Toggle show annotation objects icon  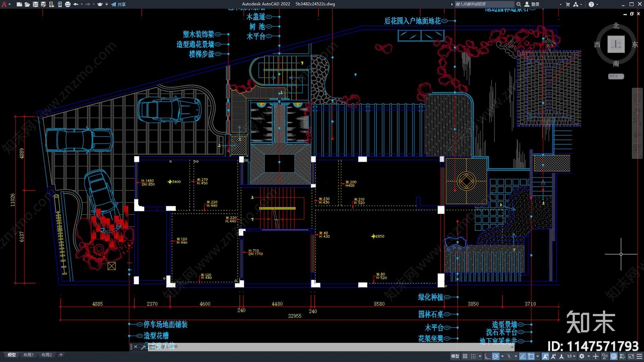pyautogui.click(x=545, y=356)
